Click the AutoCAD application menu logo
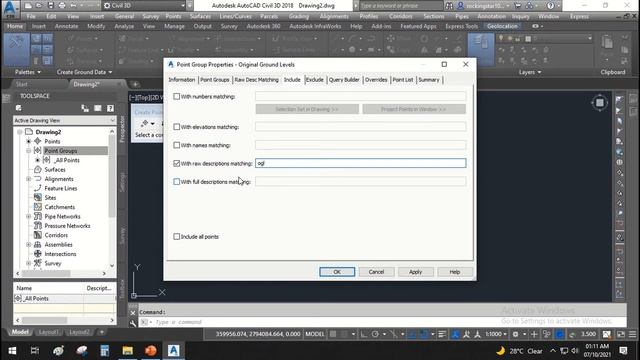The image size is (640, 360). point(10,8)
